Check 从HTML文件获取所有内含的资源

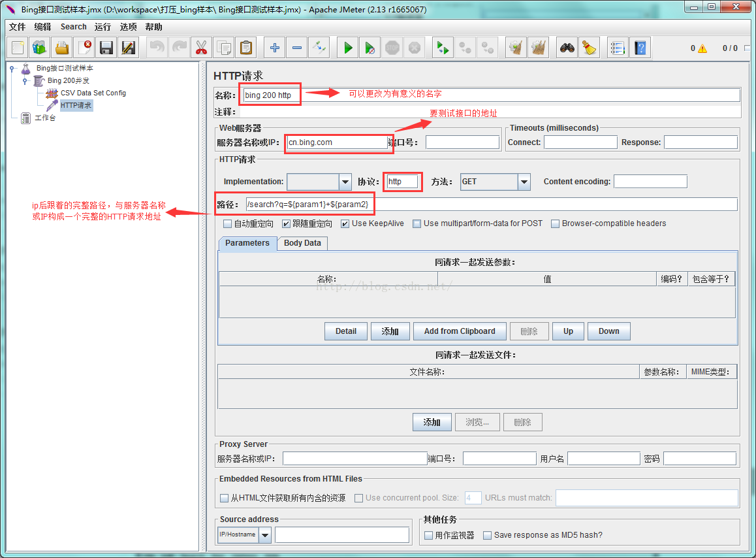click(224, 498)
